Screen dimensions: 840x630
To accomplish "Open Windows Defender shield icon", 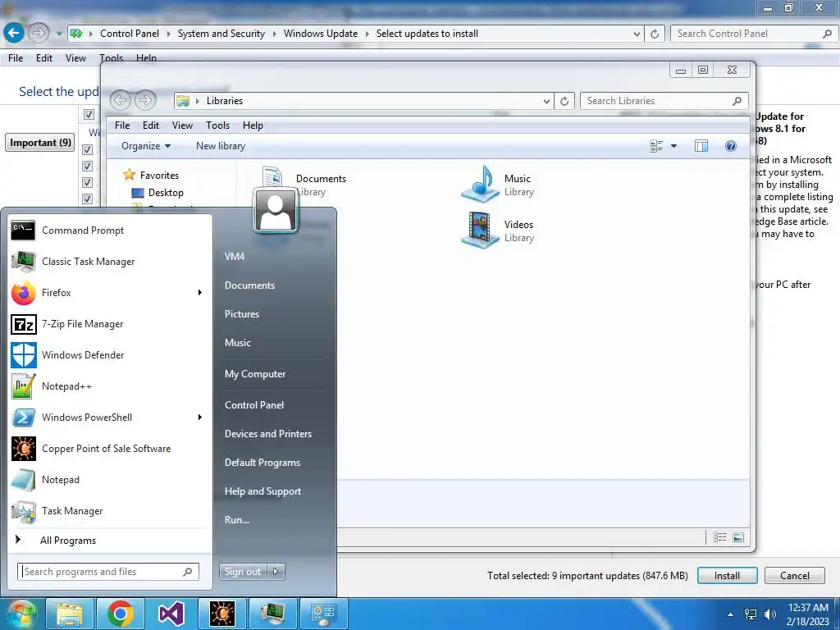I will point(24,354).
